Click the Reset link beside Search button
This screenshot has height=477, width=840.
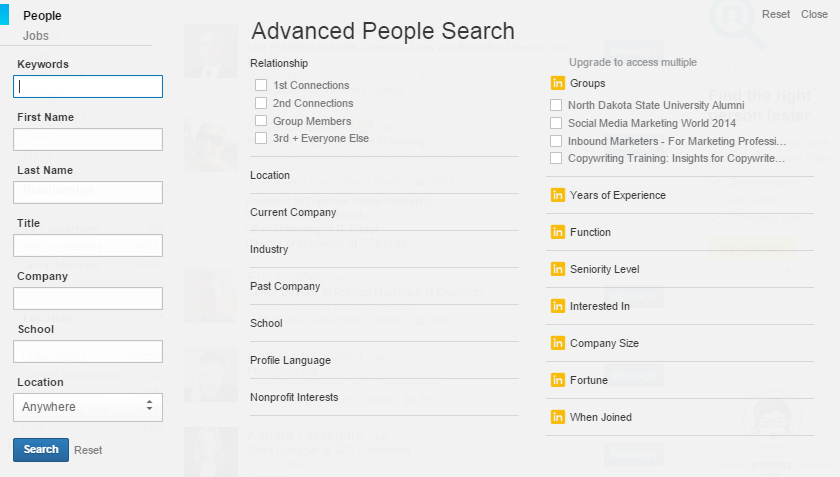(88, 450)
